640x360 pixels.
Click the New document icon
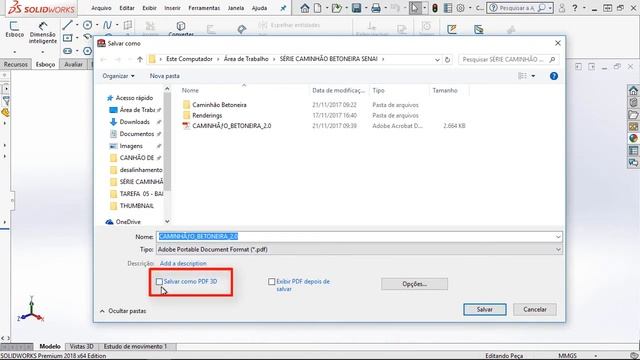pyautogui.click(x=318, y=8)
